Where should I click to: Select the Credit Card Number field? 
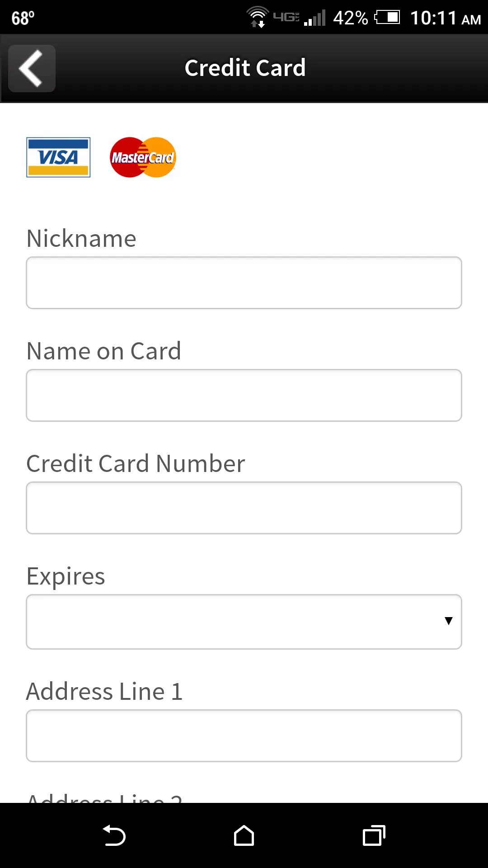pos(244,508)
